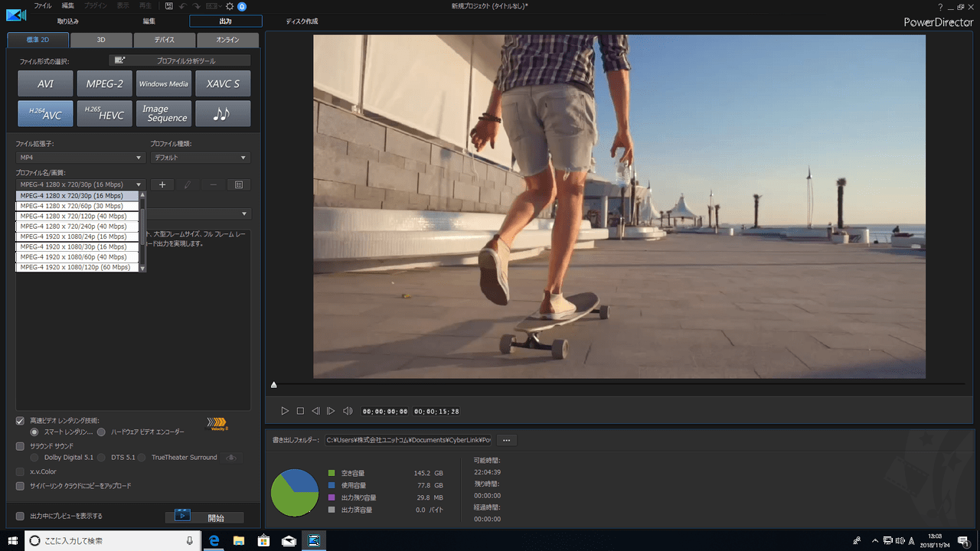Screen dimensions: 980x551
Task: Open the プロファイル種類 デフォルト dropdown
Action: pyautogui.click(x=200, y=158)
